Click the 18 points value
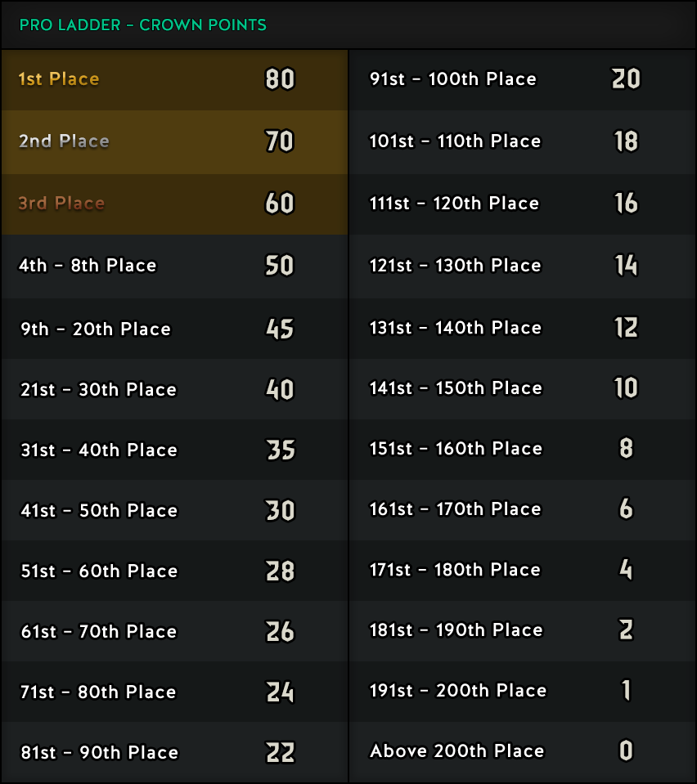This screenshot has width=697, height=784. pos(626,141)
